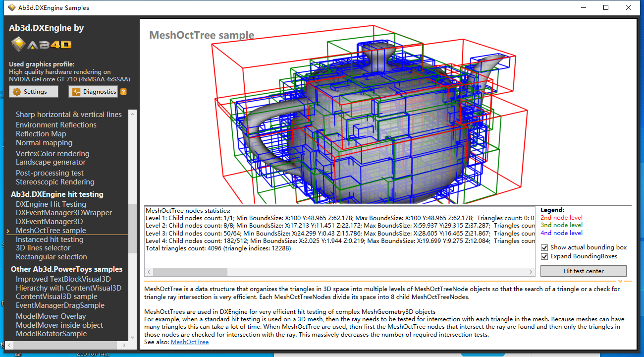Click the orange Diagnostics icon
Screen dimensions: 644x357
pos(77,91)
